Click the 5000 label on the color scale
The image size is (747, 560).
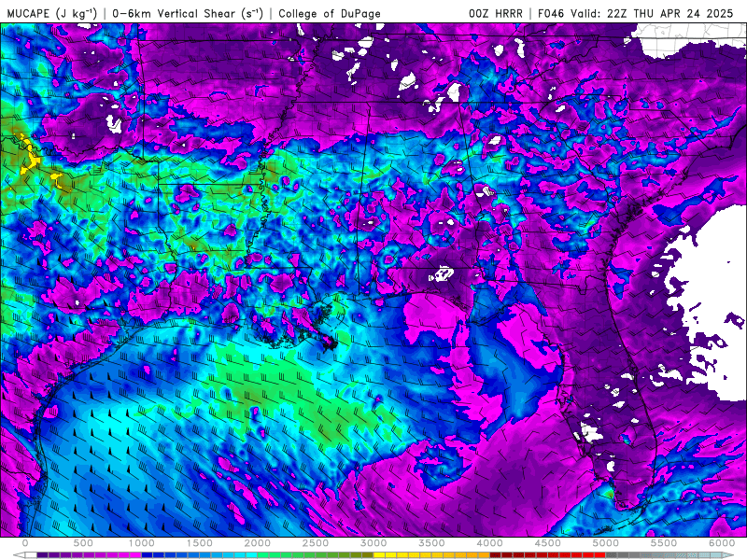(x=606, y=543)
